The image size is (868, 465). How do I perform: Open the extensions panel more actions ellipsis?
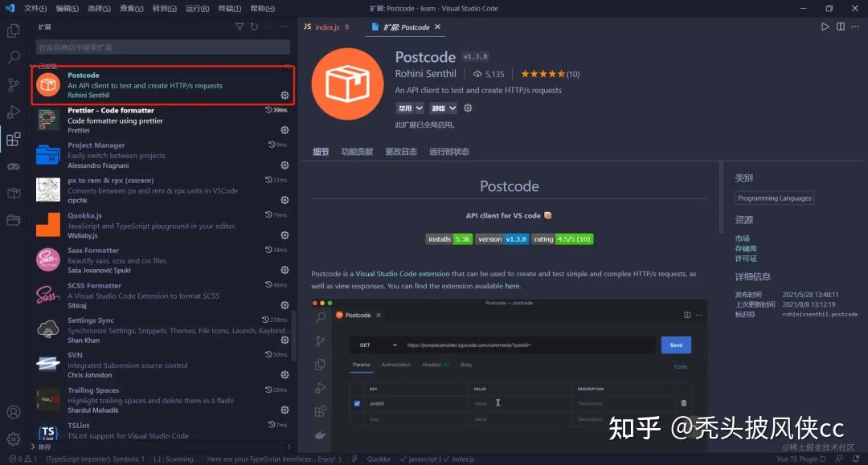point(284,27)
